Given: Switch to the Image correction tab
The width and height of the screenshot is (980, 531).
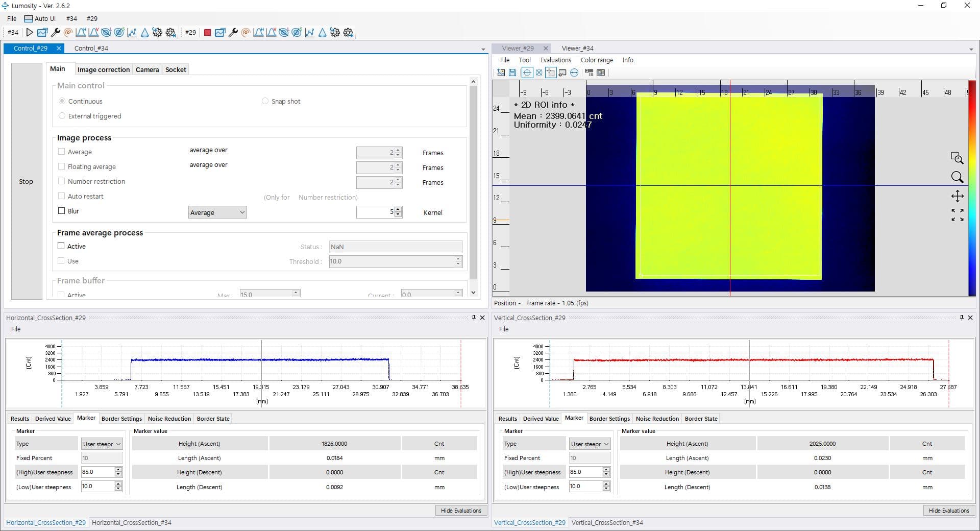Looking at the screenshot, I should click(104, 69).
